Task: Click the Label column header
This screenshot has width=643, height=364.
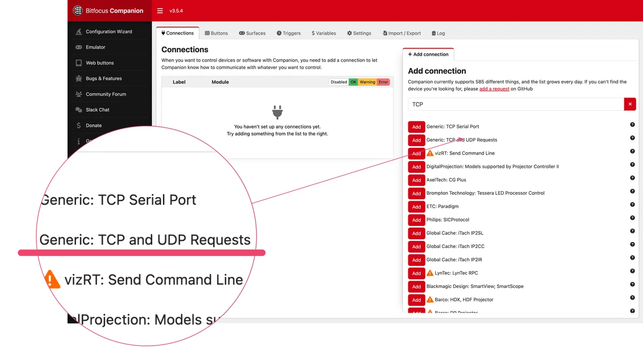Action: pos(179,82)
